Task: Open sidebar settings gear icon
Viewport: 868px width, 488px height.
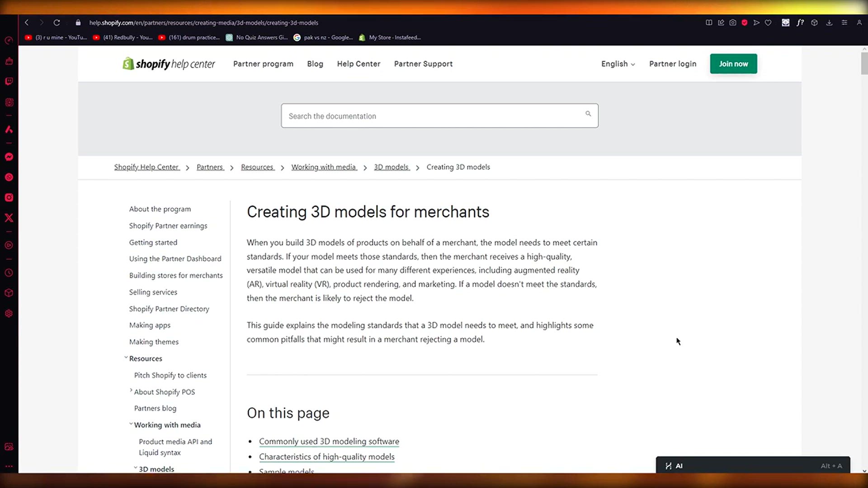Action: (9, 314)
